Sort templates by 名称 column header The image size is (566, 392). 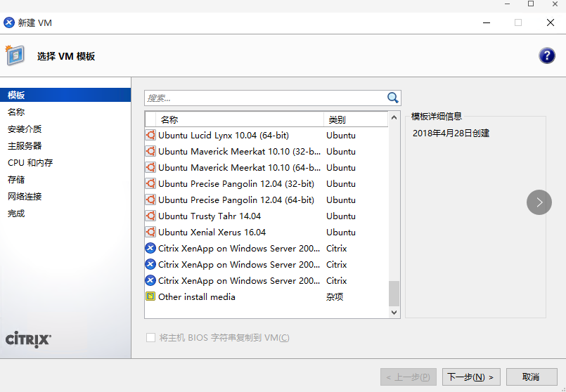tap(240, 119)
